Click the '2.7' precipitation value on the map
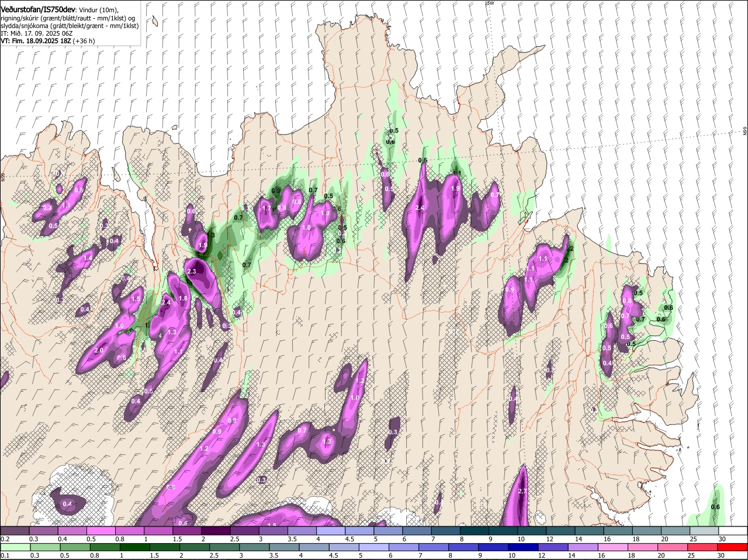 [x=522, y=491]
